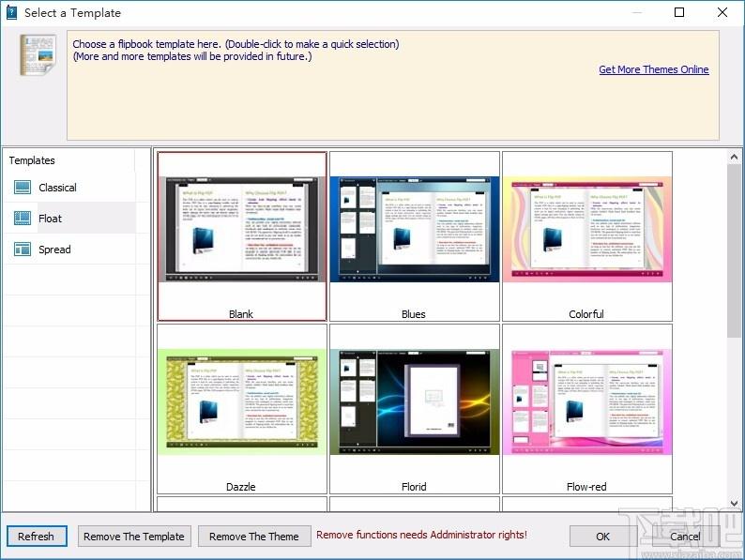The height and width of the screenshot is (560, 745).
Task: Close the Select a Template window
Action: (722, 12)
